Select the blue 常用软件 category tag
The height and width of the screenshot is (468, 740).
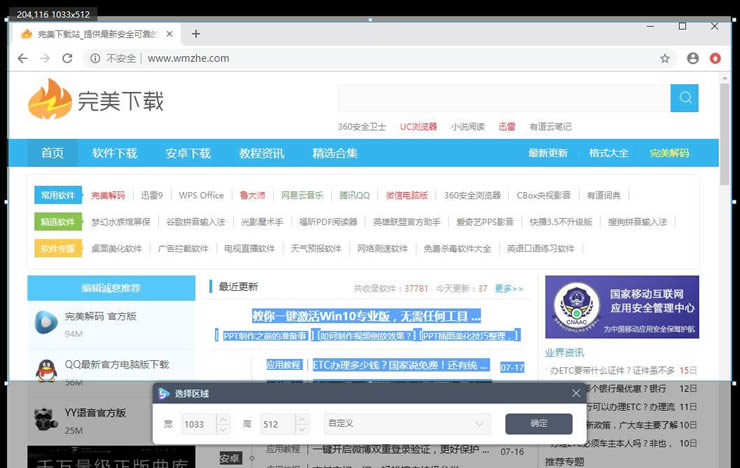[58, 195]
